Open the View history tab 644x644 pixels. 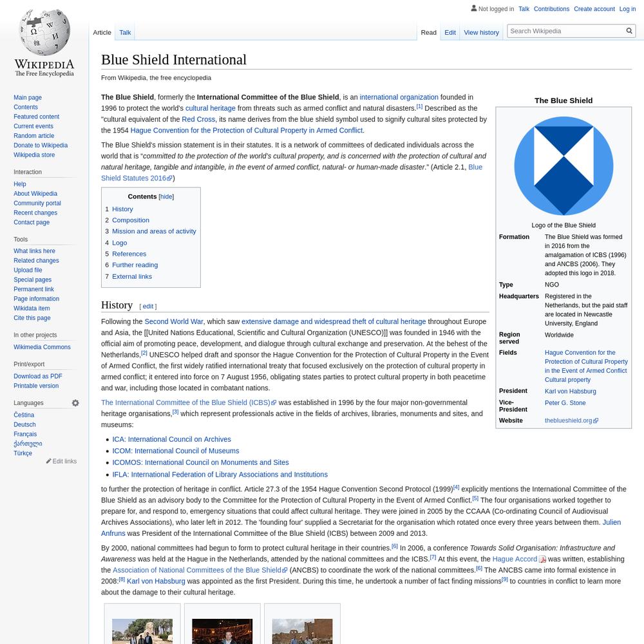481,32
